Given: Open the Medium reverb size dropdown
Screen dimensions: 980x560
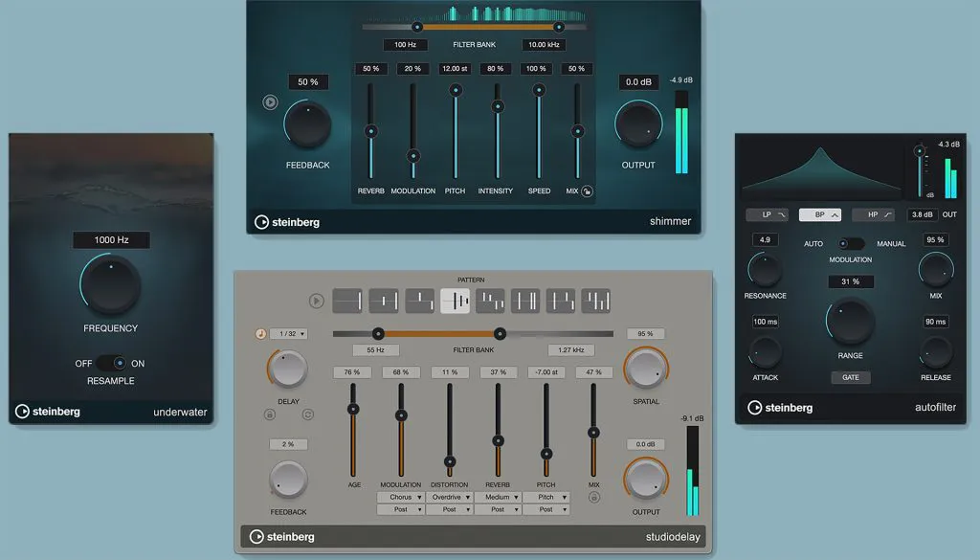Looking at the screenshot, I should (498, 498).
